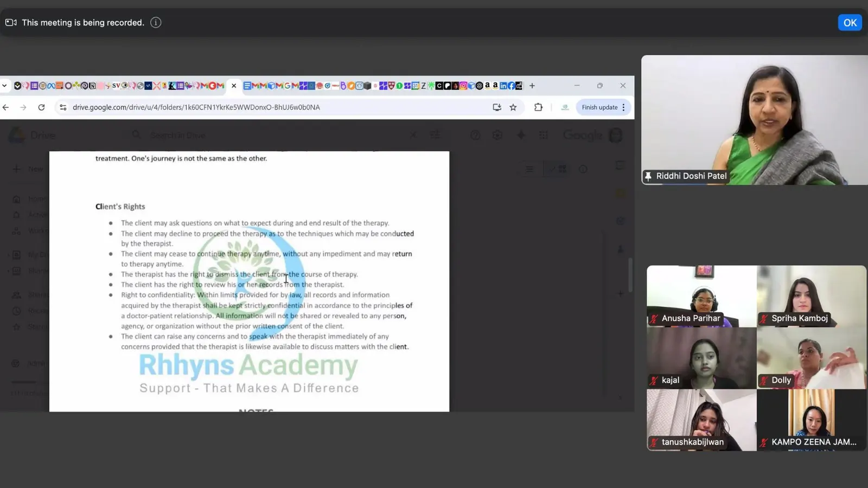Open the Google apps grid

[544, 135]
